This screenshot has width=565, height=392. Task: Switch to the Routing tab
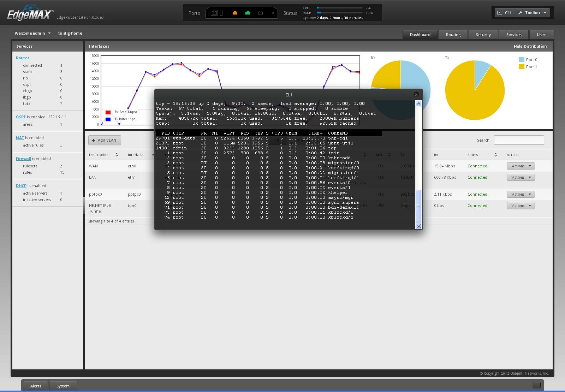(453, 35)
